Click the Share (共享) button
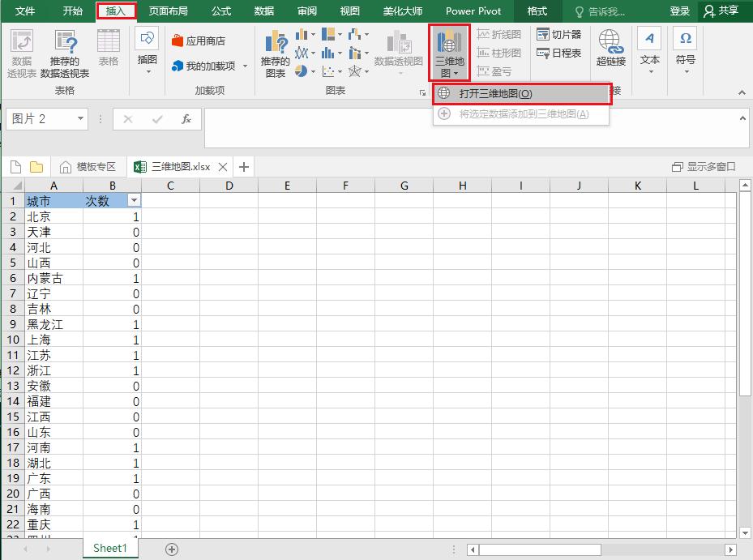This screenshot has height=560, width=753. pyautogui.click(x=721, y=11)
